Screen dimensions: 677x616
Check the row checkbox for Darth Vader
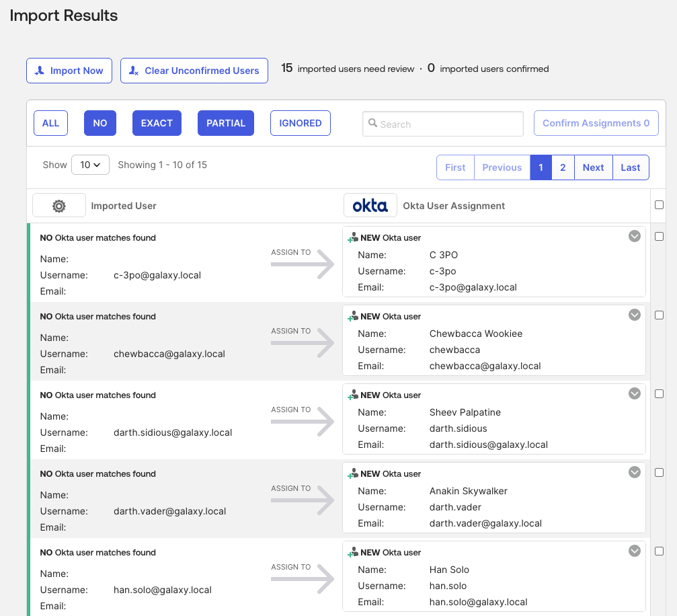[660, 472]
